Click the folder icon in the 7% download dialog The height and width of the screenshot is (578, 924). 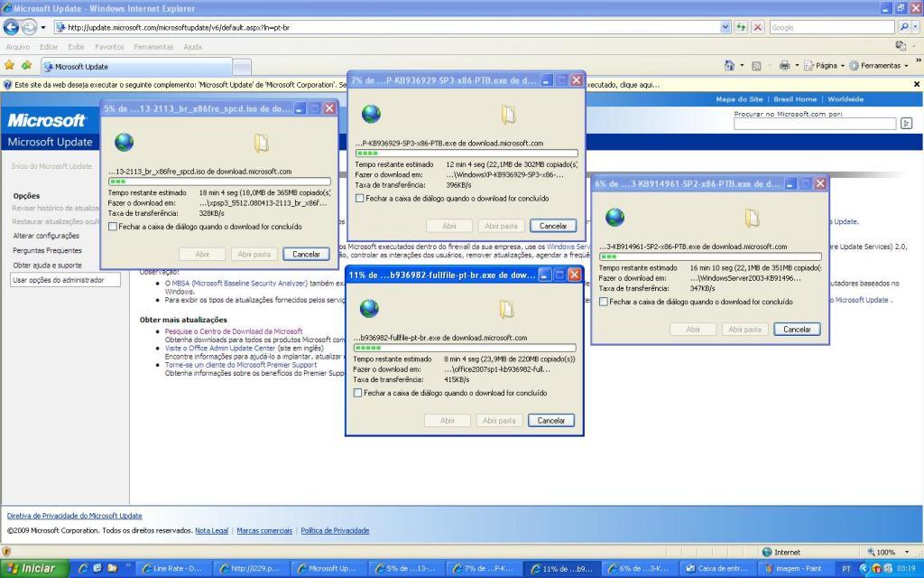(509, 114)
